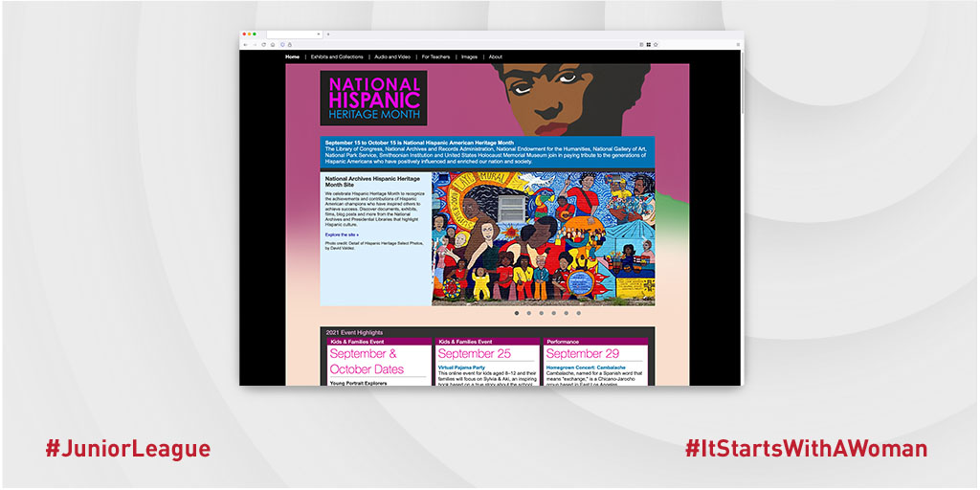Click the green maximize window button
The image size is (980, 490).
tap(255, 33)
